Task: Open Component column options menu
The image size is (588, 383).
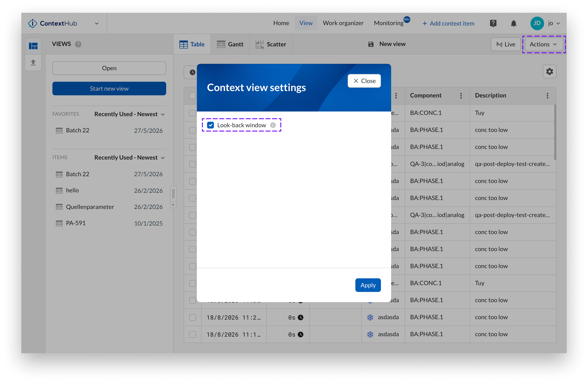Action: pos(461,96)
